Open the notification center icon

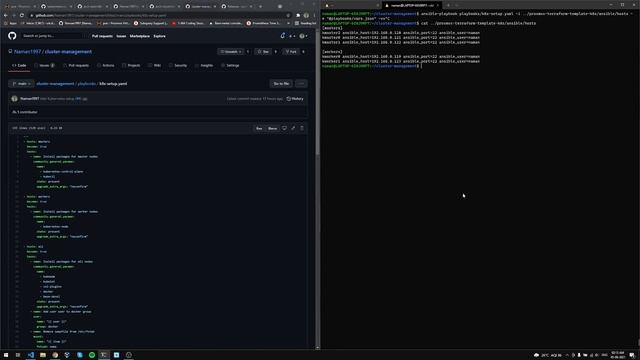tap(632, 355)
